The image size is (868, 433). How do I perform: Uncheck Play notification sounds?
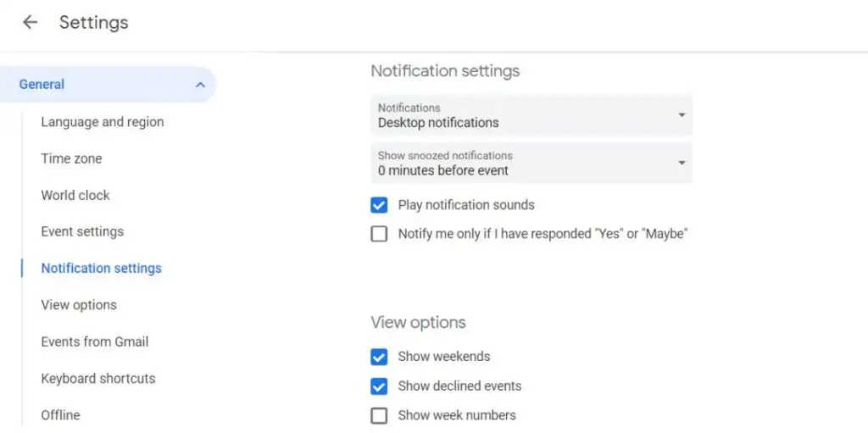pos(379,205)
